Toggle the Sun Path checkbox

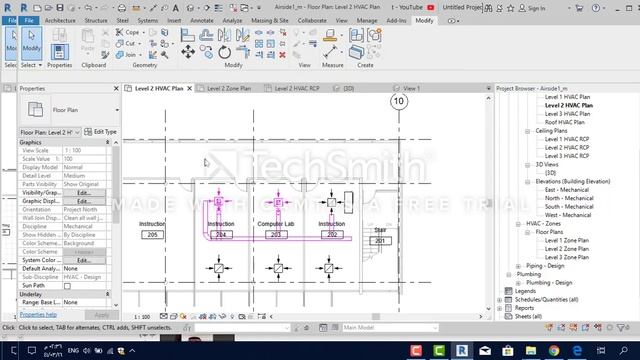[67, 286]
